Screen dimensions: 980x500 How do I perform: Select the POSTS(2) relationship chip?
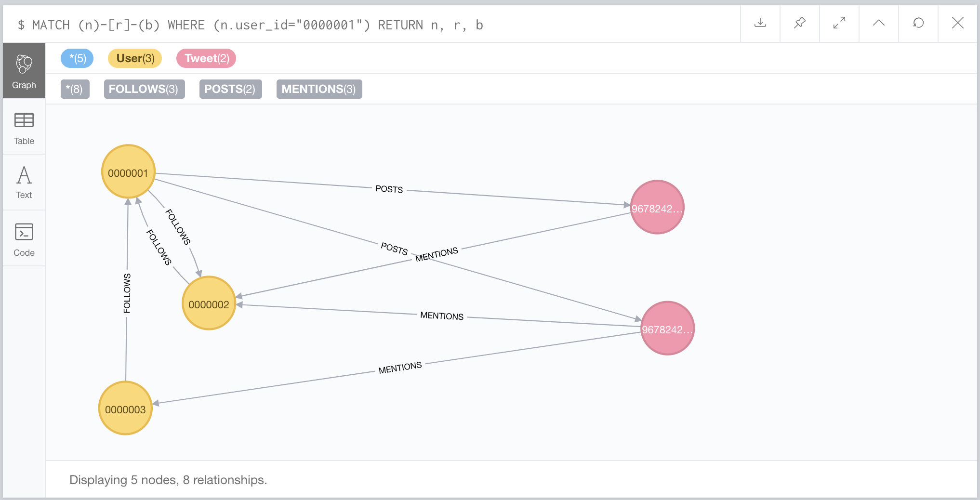coord(230,89)
